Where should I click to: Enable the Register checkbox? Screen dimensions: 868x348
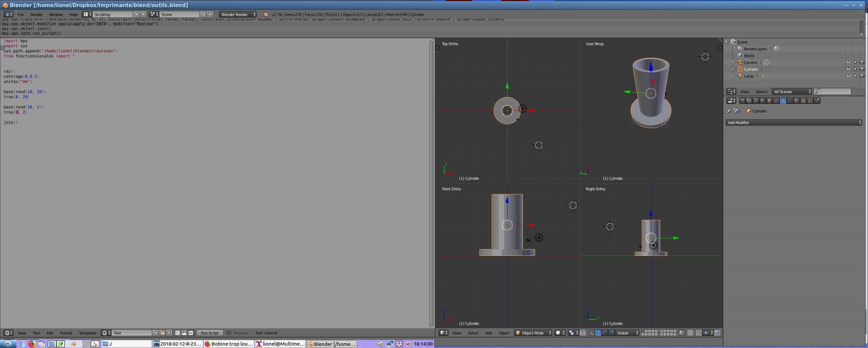229,333
